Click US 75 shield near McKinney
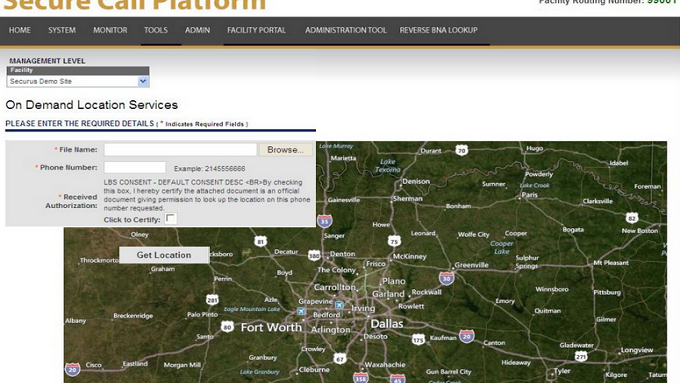The height and width of the screenshot is (383, 680). [394, 241]
